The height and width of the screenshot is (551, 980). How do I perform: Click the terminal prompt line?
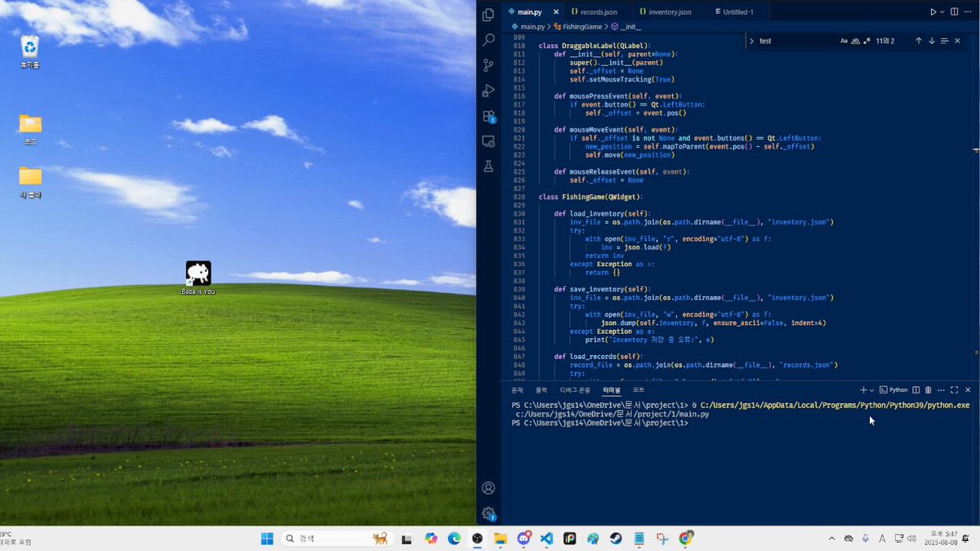coord(600,423)
